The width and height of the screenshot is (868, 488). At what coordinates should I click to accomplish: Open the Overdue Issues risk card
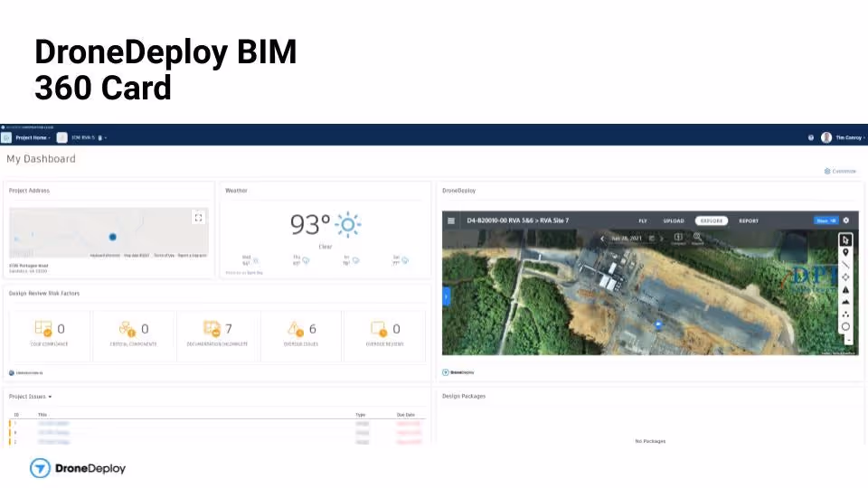point(301,334)
